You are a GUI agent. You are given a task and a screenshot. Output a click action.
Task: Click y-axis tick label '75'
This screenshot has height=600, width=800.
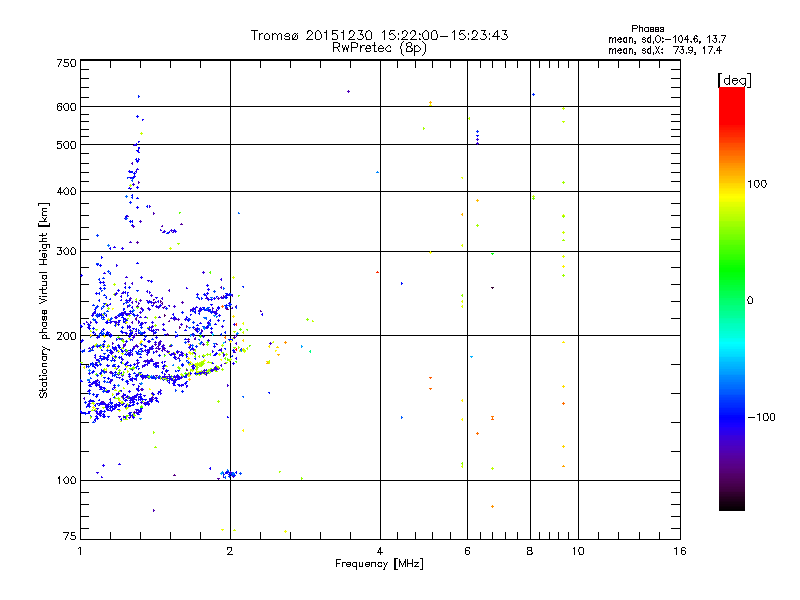pos(70,536)
